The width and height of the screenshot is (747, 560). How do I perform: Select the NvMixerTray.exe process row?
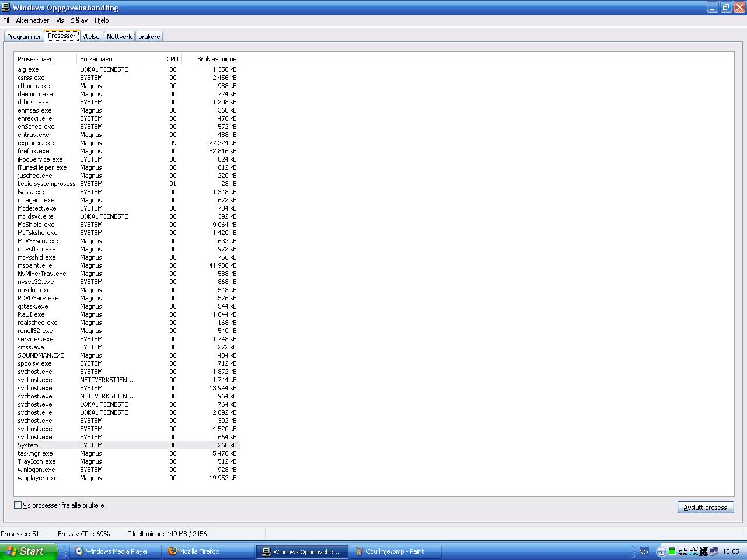(127, 274)
